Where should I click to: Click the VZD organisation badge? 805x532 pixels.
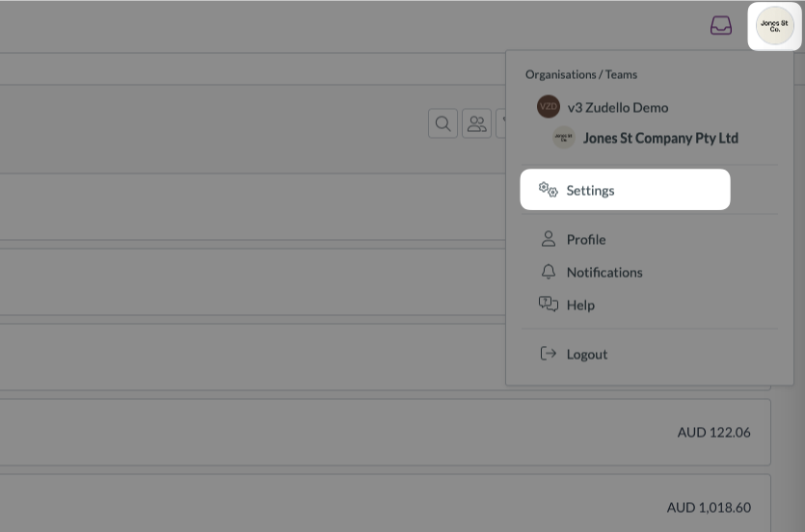point(549,107)
